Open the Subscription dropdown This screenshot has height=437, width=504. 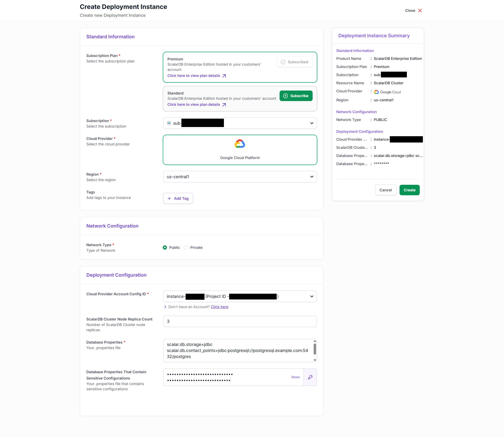pyautogui.click(x=312, y=123)
